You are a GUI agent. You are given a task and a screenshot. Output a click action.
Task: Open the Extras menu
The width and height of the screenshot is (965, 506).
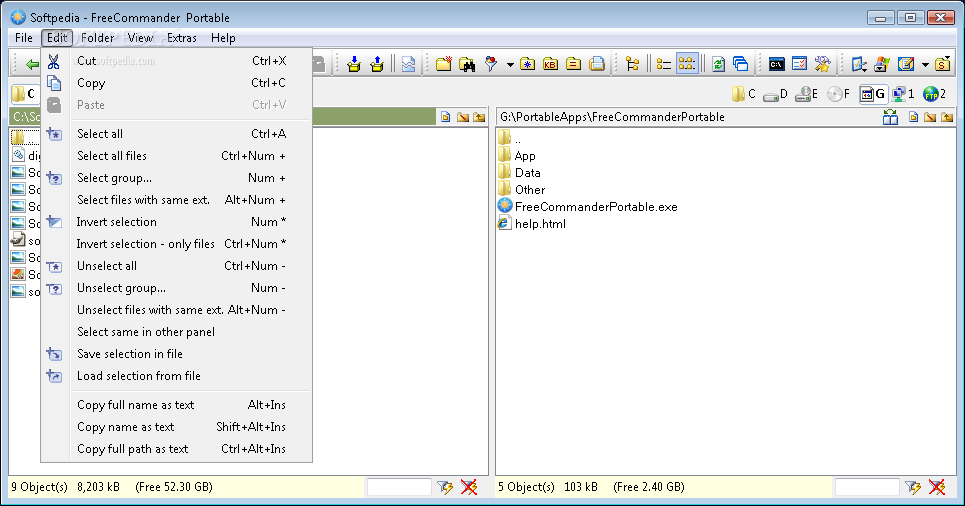click(182, 38)
